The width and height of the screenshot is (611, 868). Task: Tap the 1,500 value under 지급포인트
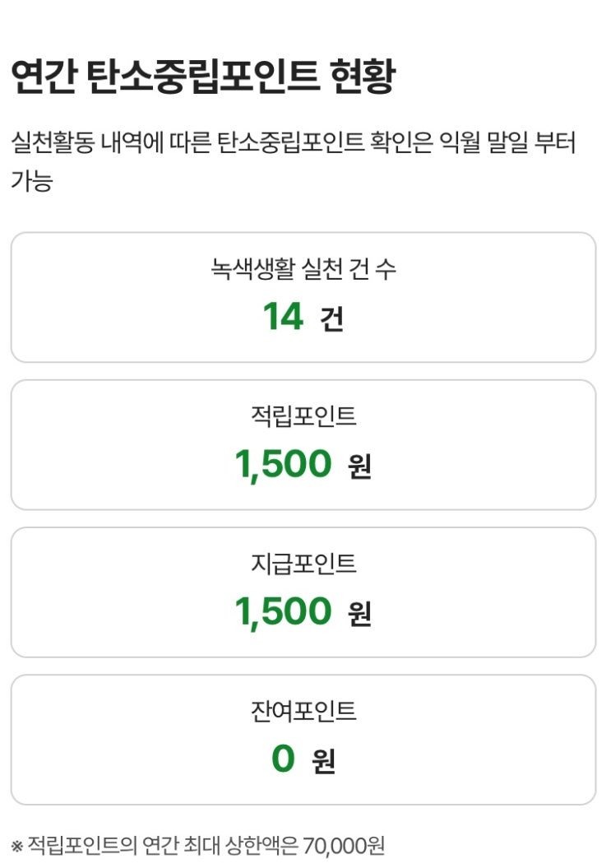[x=283, y=611]
